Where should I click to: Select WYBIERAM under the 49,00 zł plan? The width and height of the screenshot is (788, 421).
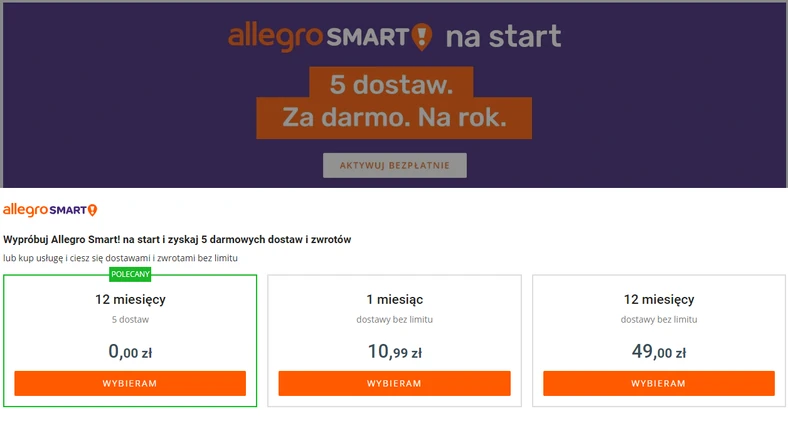658,383
